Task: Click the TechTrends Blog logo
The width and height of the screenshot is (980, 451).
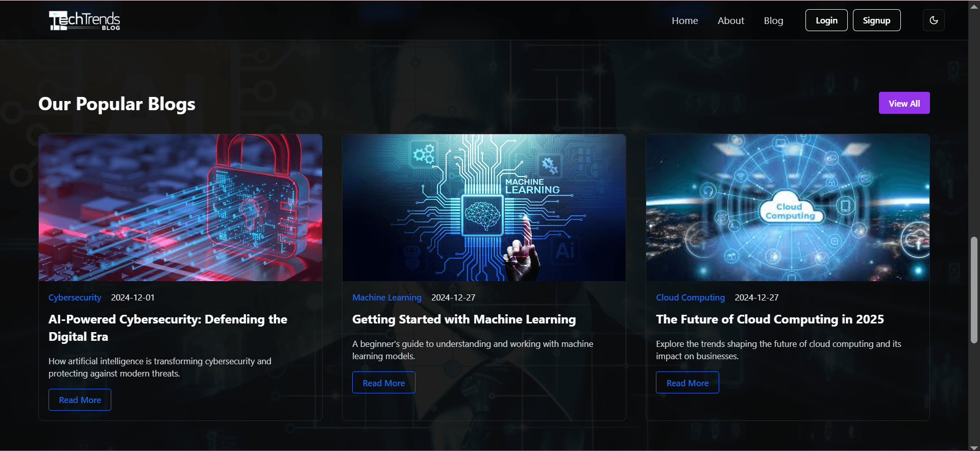Action: coord(85,21)
